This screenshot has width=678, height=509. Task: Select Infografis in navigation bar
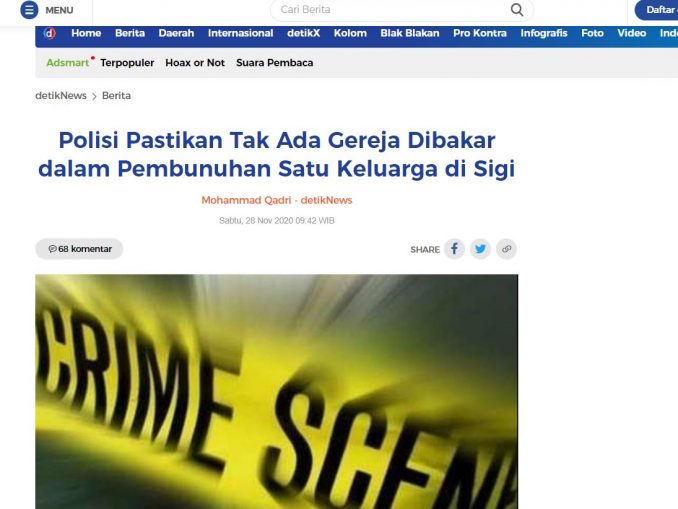[544, 33]
